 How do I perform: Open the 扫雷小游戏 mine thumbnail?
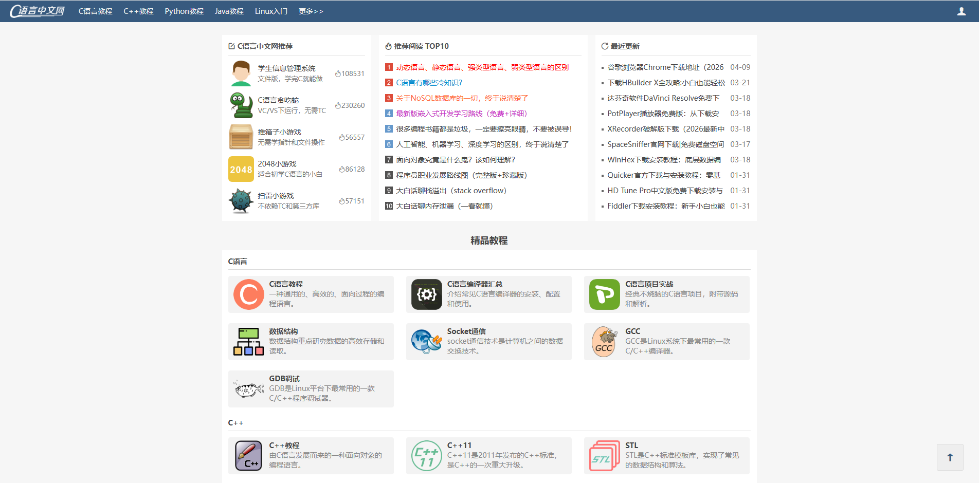(x=241, y=201)
